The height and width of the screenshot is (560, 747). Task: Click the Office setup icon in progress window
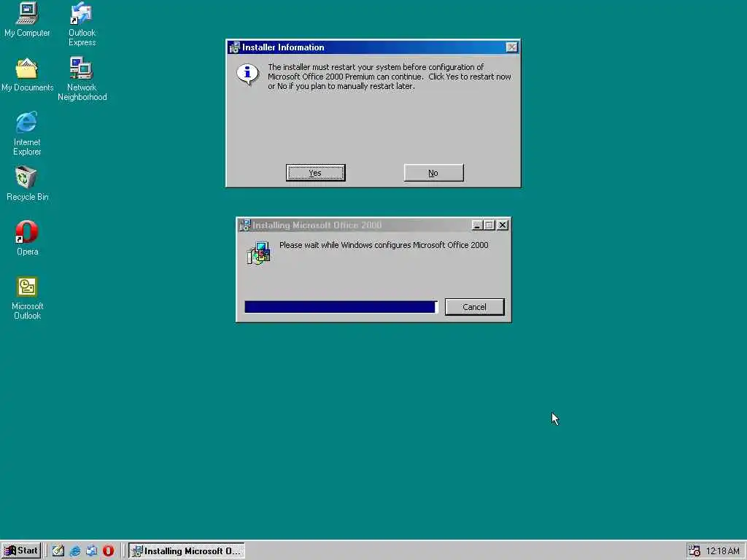(259, 253)
